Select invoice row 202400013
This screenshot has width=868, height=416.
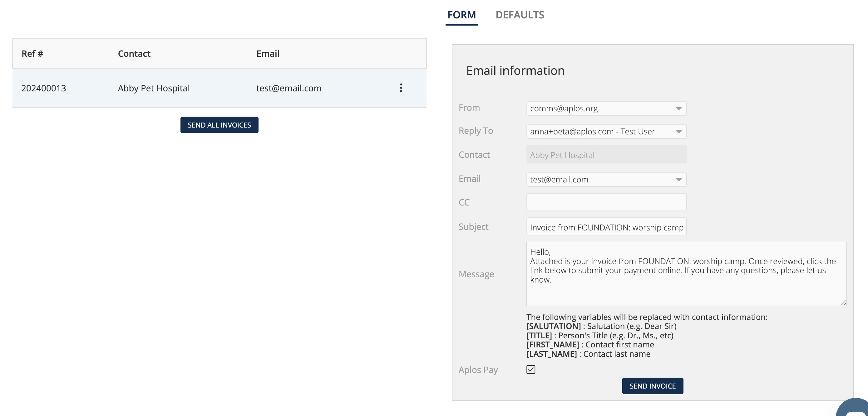[44, 88]
